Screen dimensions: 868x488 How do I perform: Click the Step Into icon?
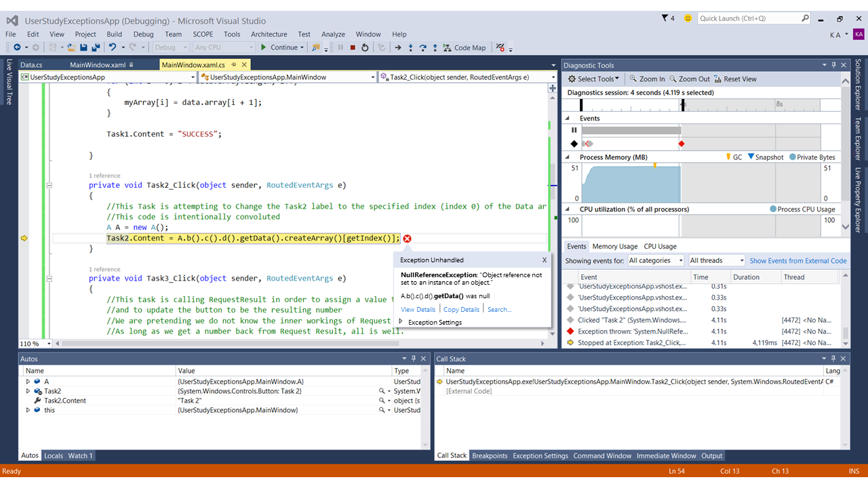(411, 47)
